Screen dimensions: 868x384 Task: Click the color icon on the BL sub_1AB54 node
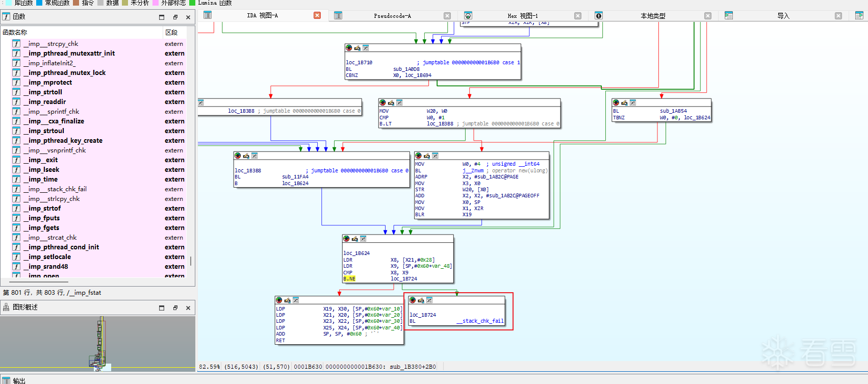(x=616, y=103)
